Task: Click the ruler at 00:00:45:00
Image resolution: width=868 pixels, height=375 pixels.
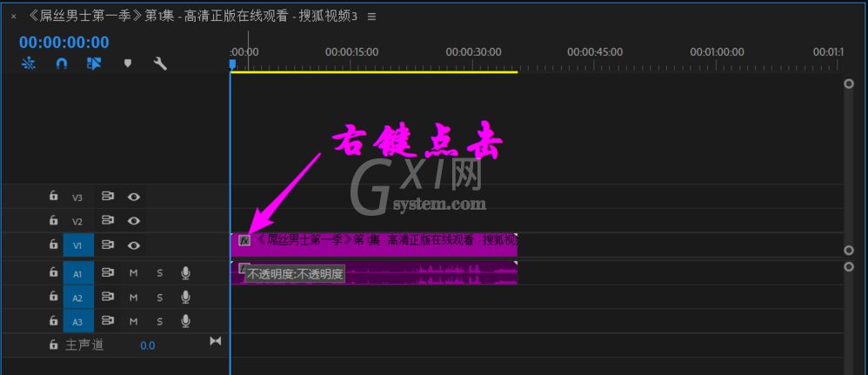Action: pos(595,52)
